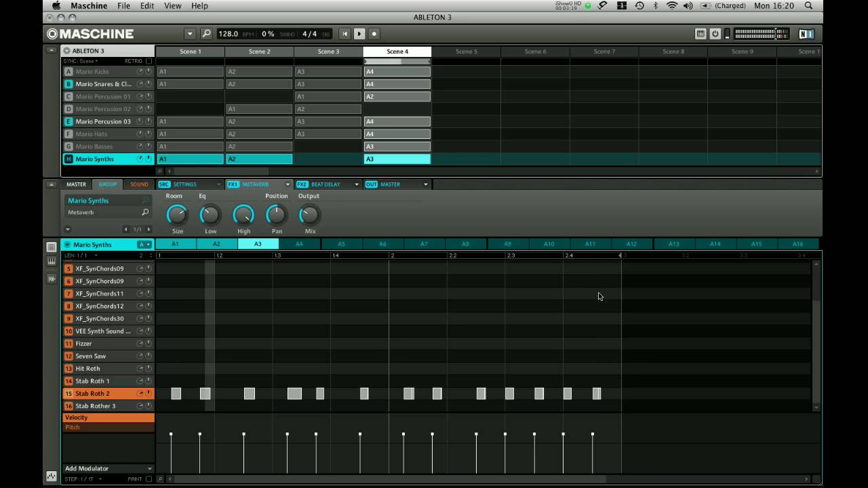This screenshot has height=488, width=868.
Task: Click the Eq Low knob
Action: pyautogui.click(x=210, y=215)
